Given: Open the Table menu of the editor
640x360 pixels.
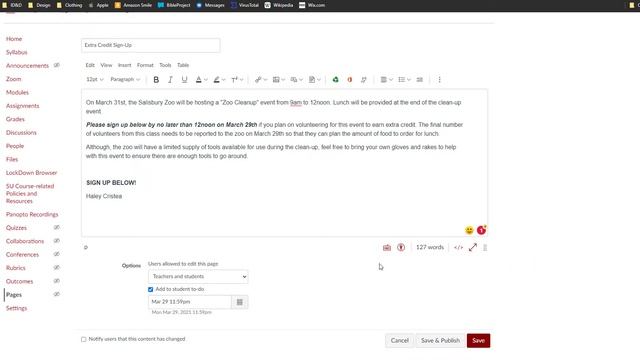Looking at the screenshot, I should pos(183,65).
